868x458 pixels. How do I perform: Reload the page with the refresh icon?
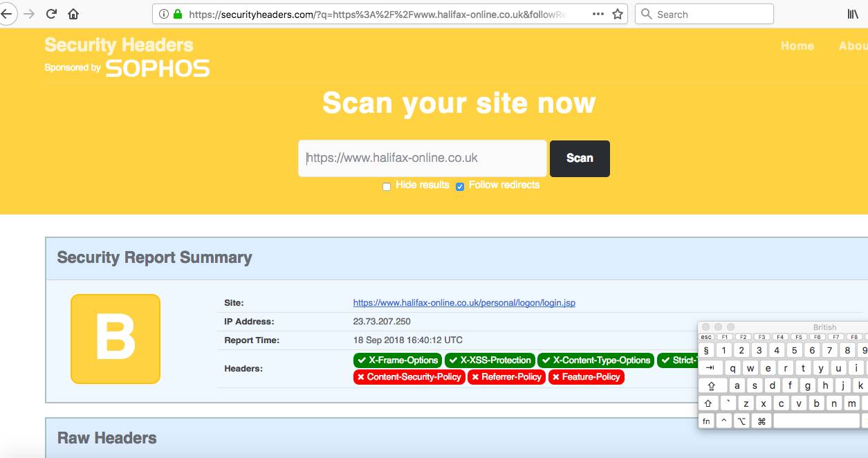(51, 14)
